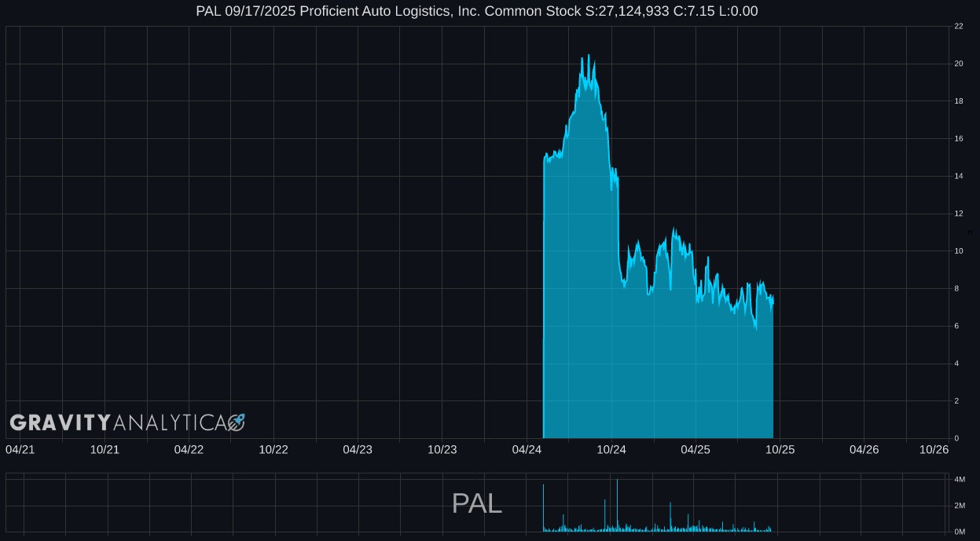Click the price peak near 20 on the chart
This screenshot has height=541, width=980.
pos(589,57)
